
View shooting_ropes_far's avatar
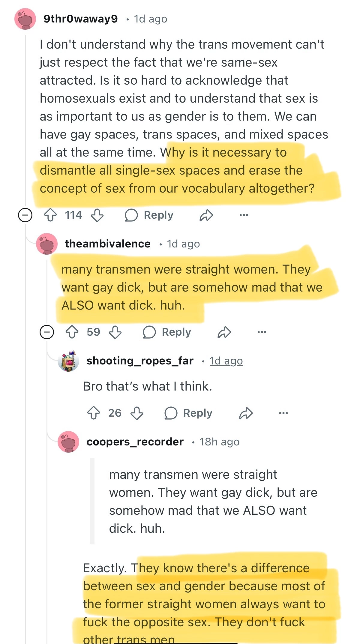click(x=69, y=361)
